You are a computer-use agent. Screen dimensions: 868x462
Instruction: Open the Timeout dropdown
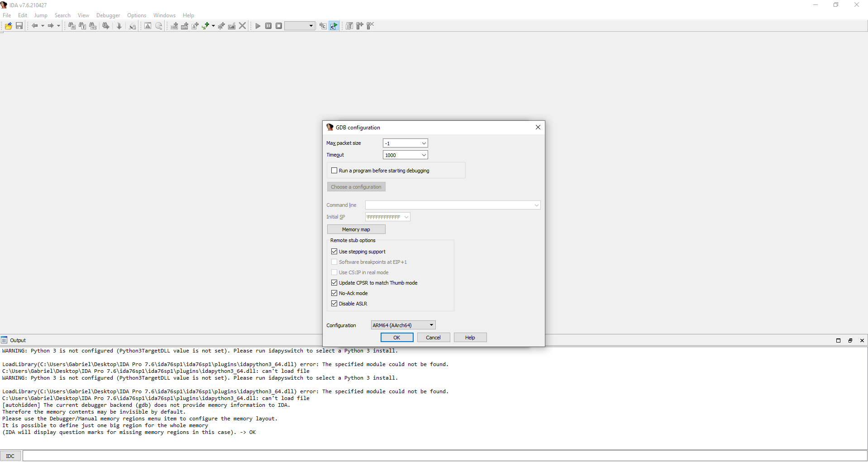424,155
